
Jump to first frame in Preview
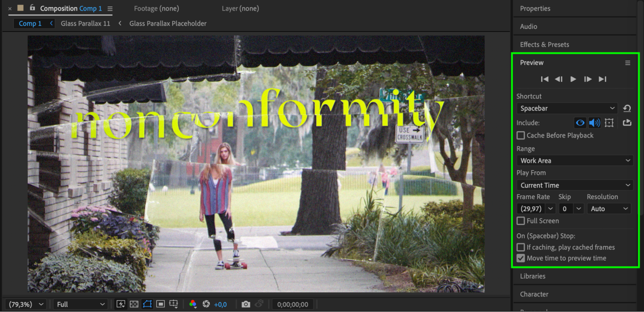point(544,79)
